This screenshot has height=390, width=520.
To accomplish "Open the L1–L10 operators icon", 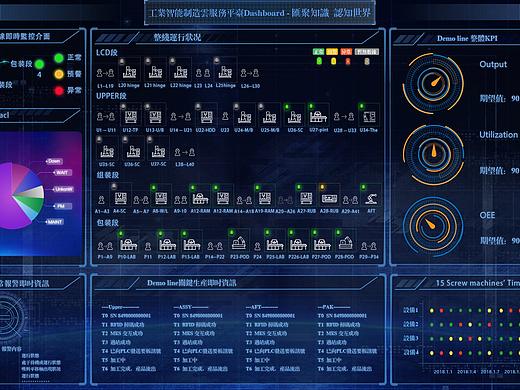I will point(105,73).
